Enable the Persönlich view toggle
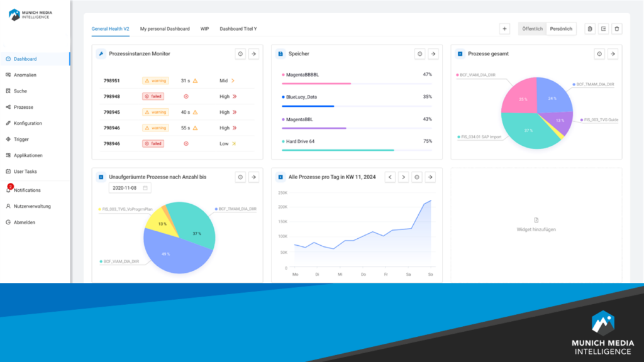This screenshot has height=362, width=644. pyautogui.click(x=561, y=28)
